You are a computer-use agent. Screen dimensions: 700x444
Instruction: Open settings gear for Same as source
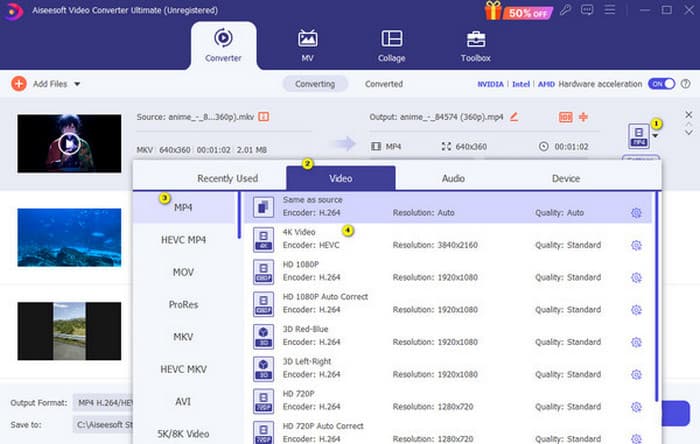pos(636,213)
